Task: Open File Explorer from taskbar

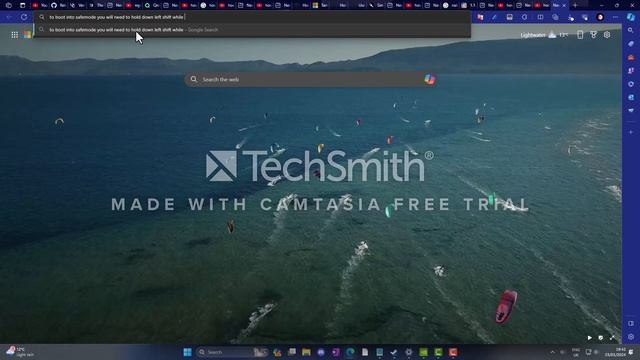Action: tap(306, 352)
